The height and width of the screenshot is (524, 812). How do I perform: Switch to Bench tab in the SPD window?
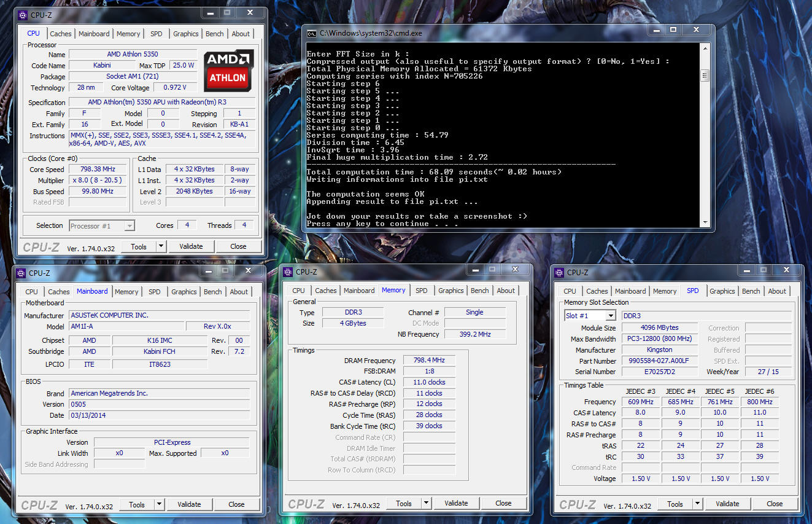click(751, 291)
